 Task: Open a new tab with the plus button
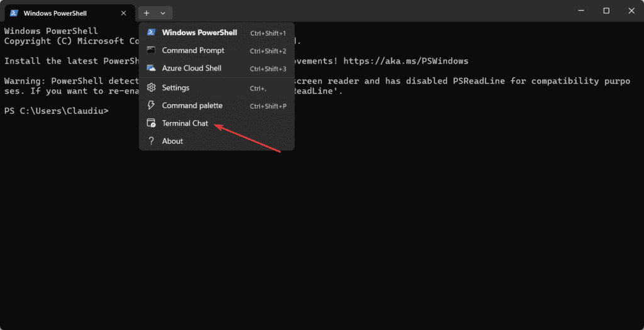pyautogui.click(x=147, y=13)
